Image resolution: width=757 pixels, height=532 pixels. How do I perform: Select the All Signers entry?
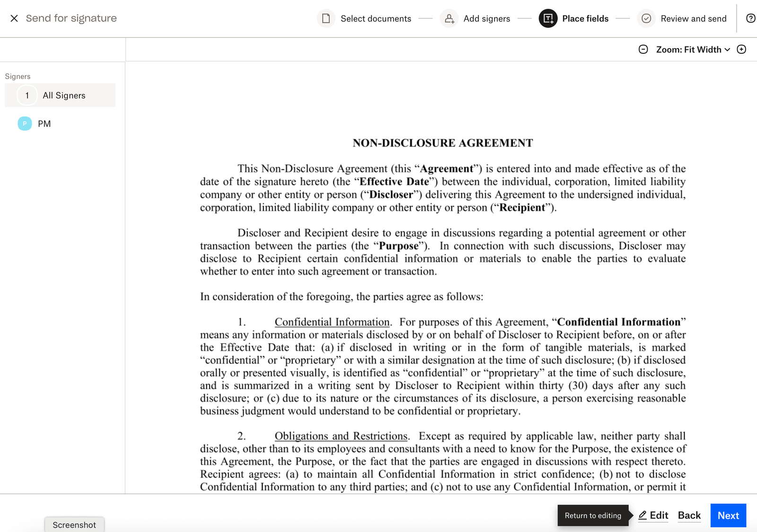point(64,95)
